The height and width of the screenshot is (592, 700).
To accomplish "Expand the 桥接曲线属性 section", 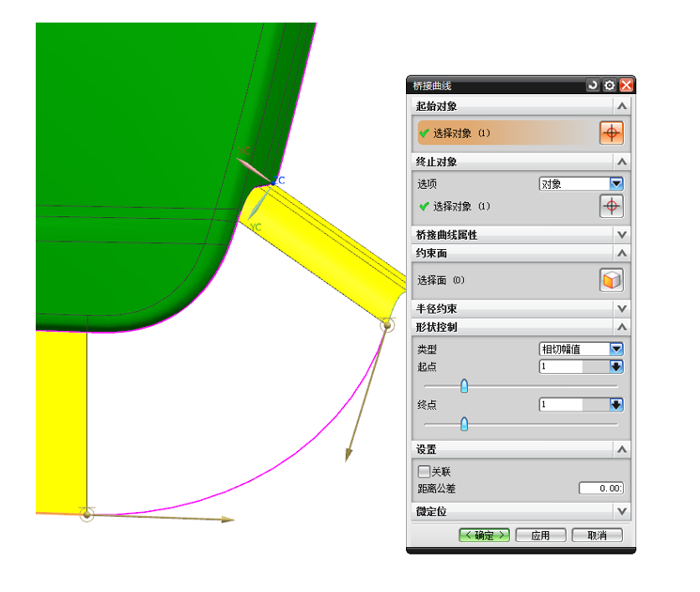I will click(622, 235).
